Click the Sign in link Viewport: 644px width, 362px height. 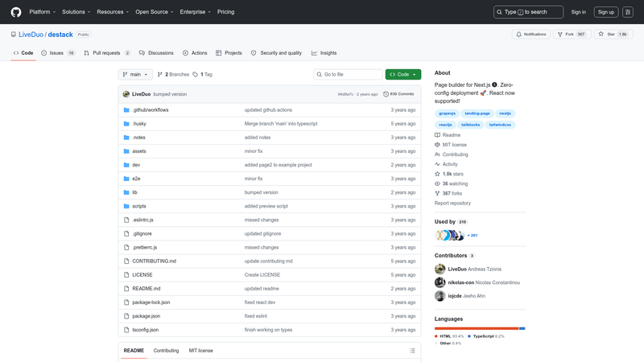tap(578, 12)
